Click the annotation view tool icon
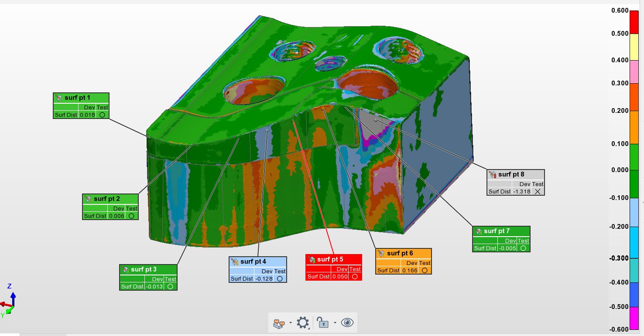 click(279, 323)
